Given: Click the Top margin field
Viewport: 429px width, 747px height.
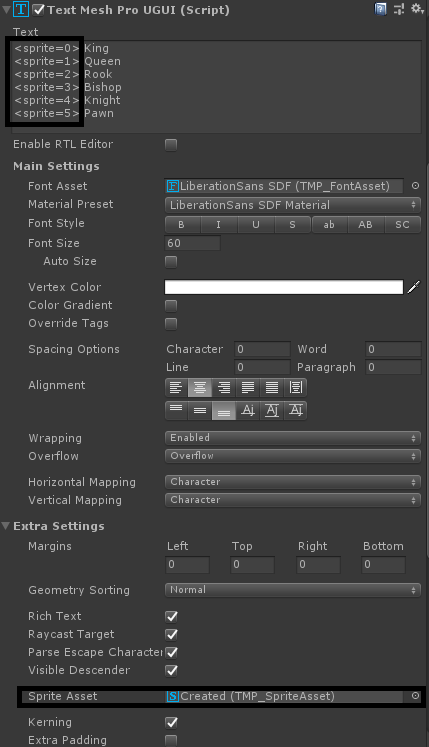Looking at the screenshot, I should [253, 565].
